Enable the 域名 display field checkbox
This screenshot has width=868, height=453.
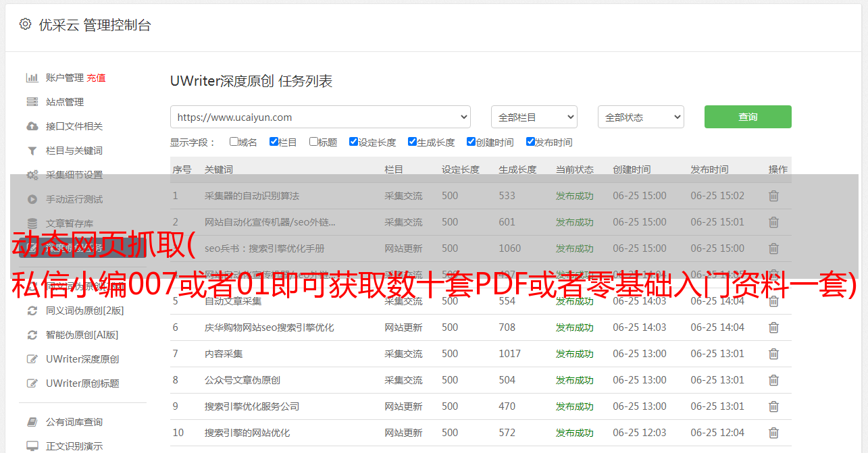(234, 142)
